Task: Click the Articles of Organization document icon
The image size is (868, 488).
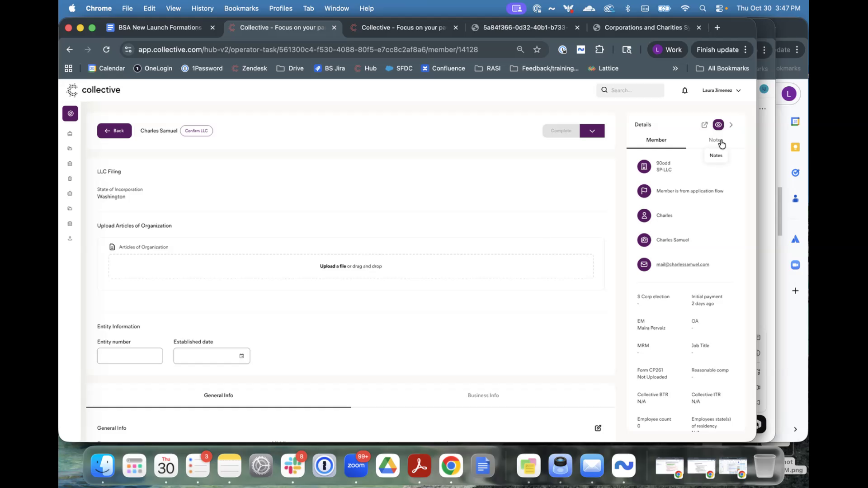Action: point(112,247)
